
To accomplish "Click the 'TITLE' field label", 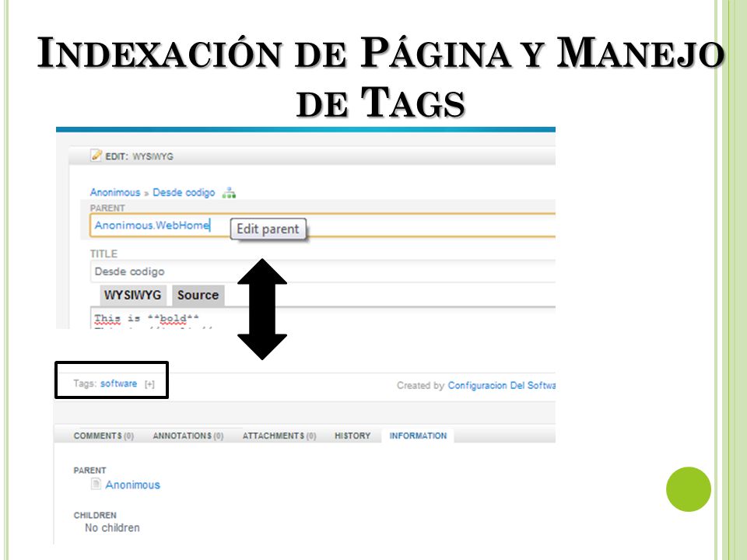I will (103, 254).
